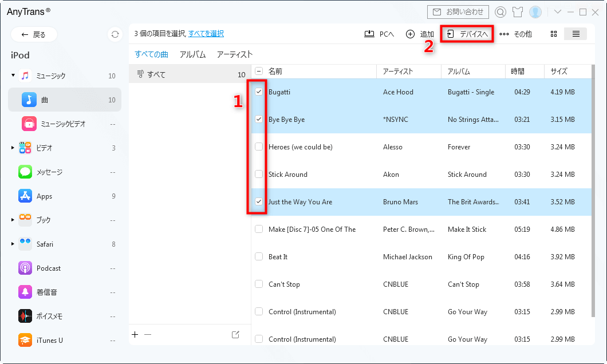This screenshot has width=607, height=364.
Task: Open the Apps icon in the sidebar
Action: (25, 196)
